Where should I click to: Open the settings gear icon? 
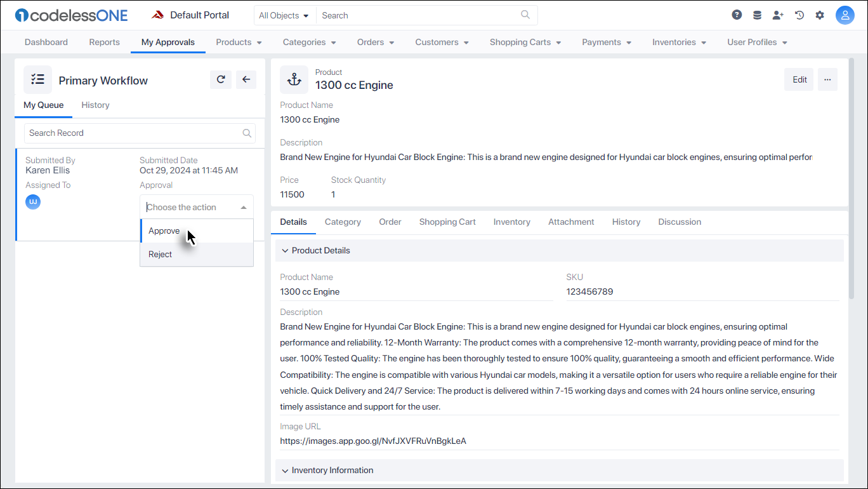[x=820, y=14]
